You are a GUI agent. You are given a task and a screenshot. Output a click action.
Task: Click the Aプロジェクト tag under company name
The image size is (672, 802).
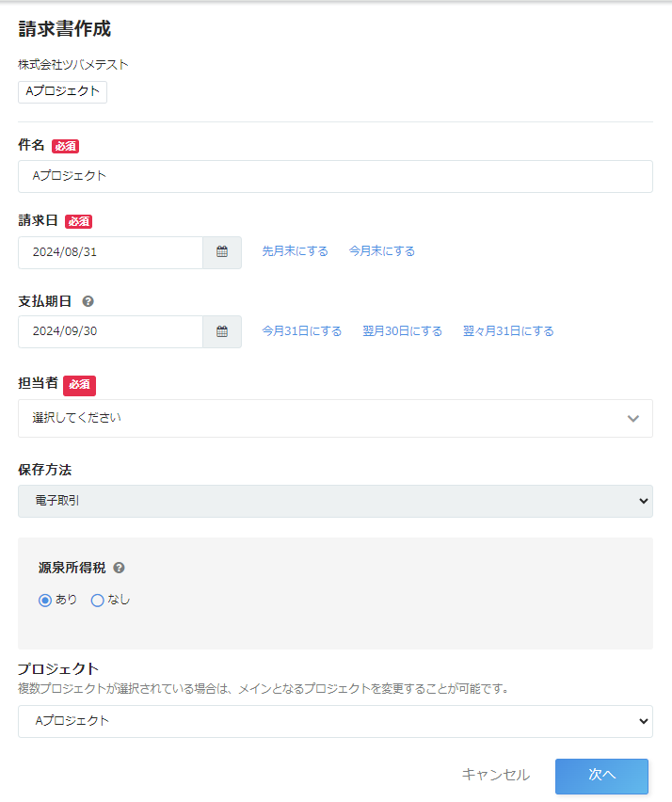(62, 92)
